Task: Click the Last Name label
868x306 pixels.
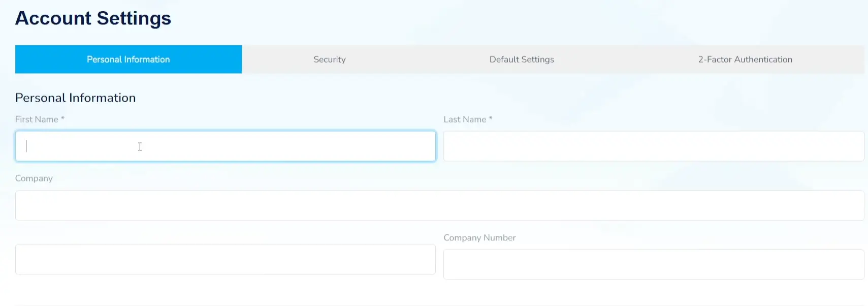Action: 468,119
